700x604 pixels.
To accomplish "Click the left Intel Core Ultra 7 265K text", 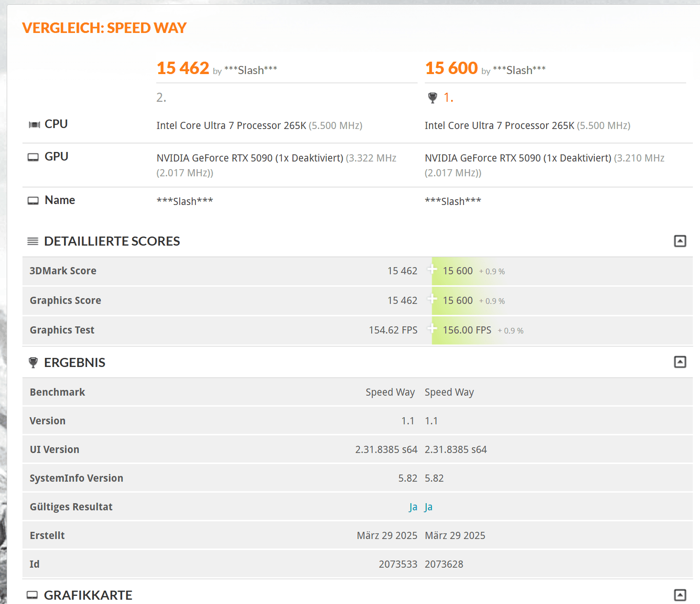I will 231,126.
